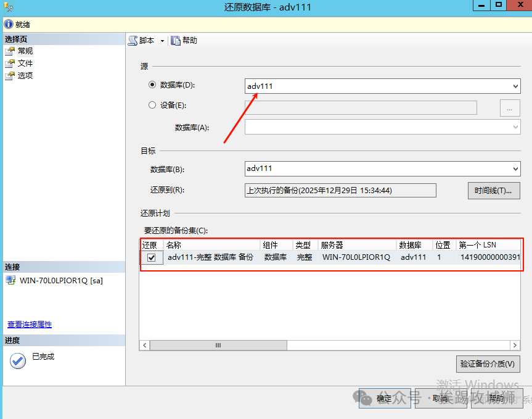Select the 数据库(D) source radio button
Screen dimensions: 532x419
(x=152, y=85)
